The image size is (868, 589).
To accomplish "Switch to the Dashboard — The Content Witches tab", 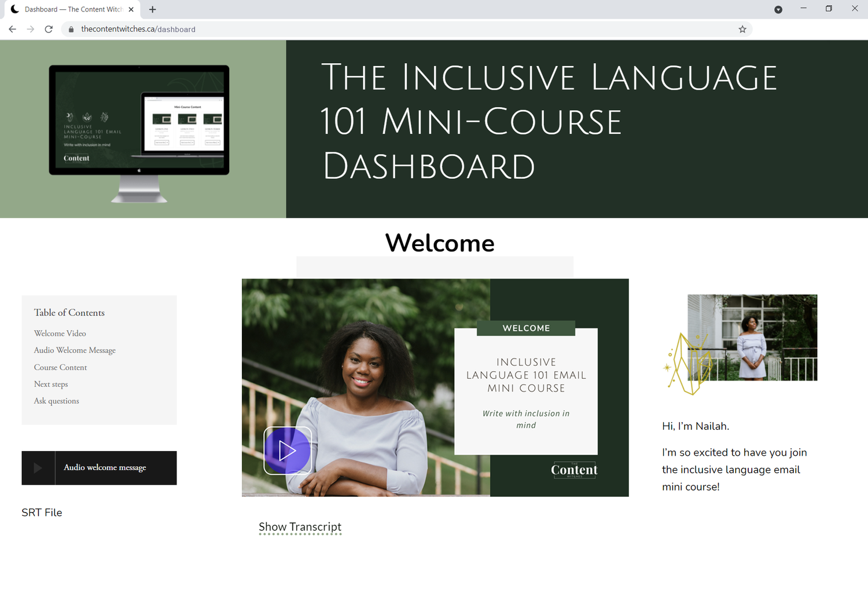I will [x=69, y=9].
